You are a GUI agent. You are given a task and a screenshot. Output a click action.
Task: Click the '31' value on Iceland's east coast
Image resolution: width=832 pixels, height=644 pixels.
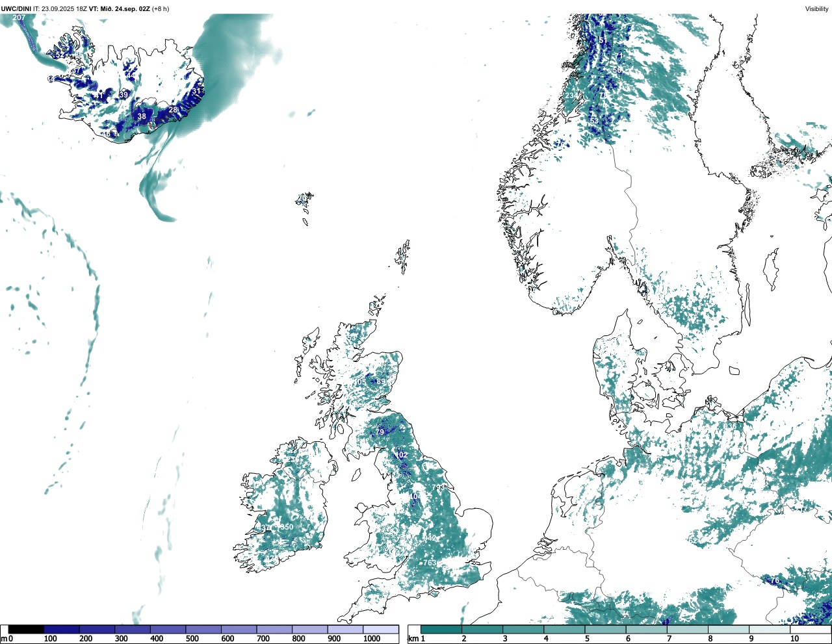[x=196, y=92]
